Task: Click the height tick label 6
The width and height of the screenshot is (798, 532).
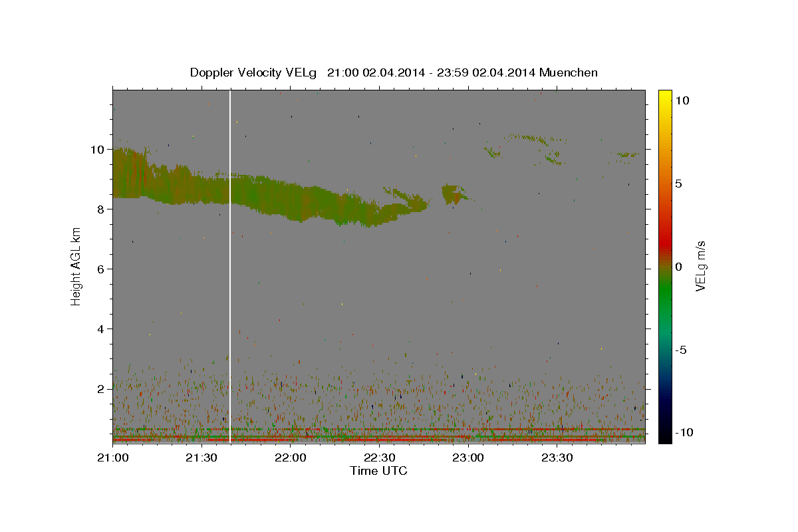Action: [x=102, y=269]
